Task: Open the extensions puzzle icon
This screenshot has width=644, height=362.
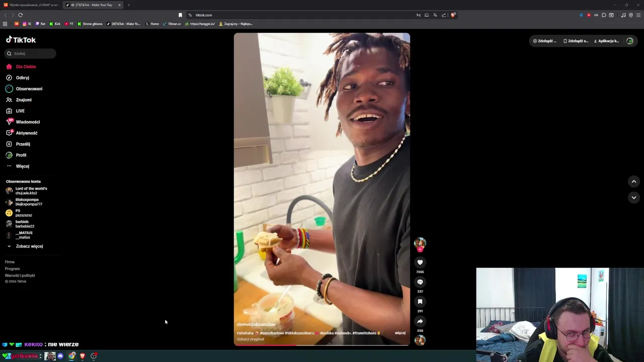Action: pos(604,15)
